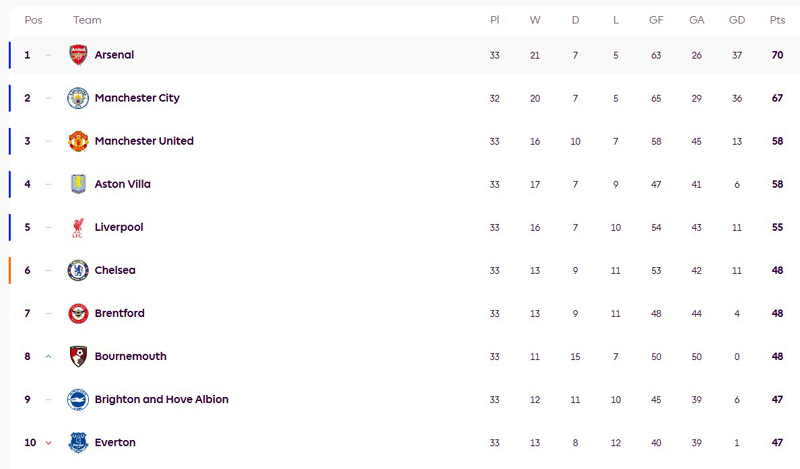The height and width of the screenshot is (469, 800).
Task: Open the Arsenal team link
Action: coord(114,55)
